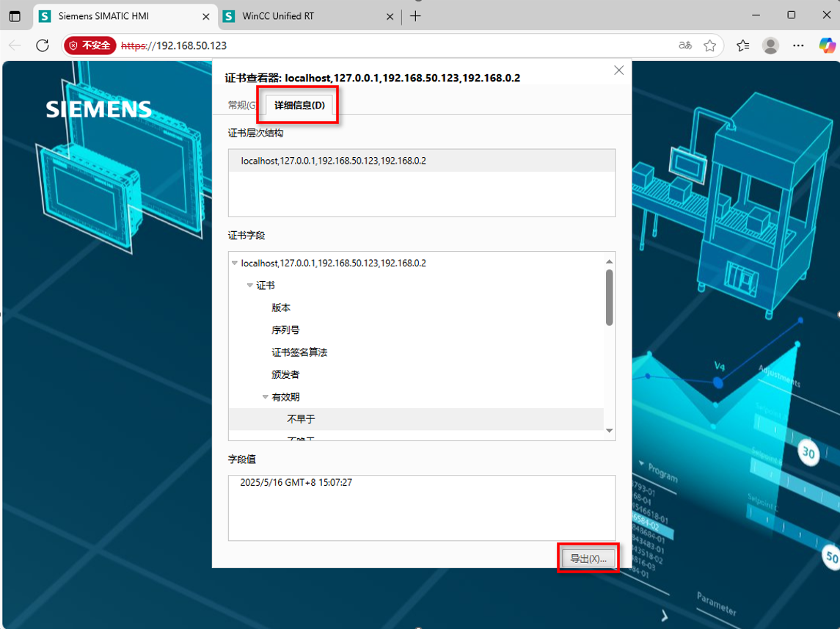
Task: Click the 不安全 security badge
Action: click(90, 45)
